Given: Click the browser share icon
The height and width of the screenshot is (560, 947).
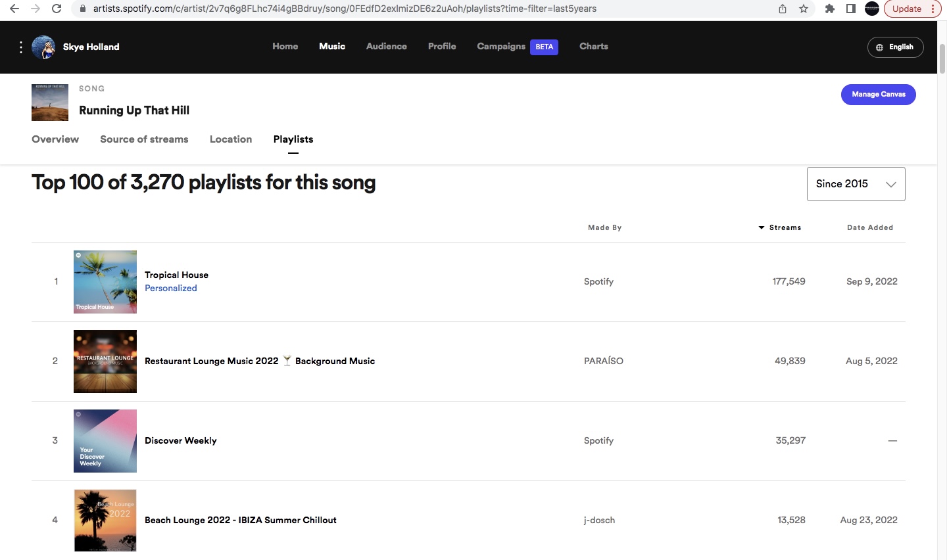Looking at the screenshot, I should click(782, 9).
